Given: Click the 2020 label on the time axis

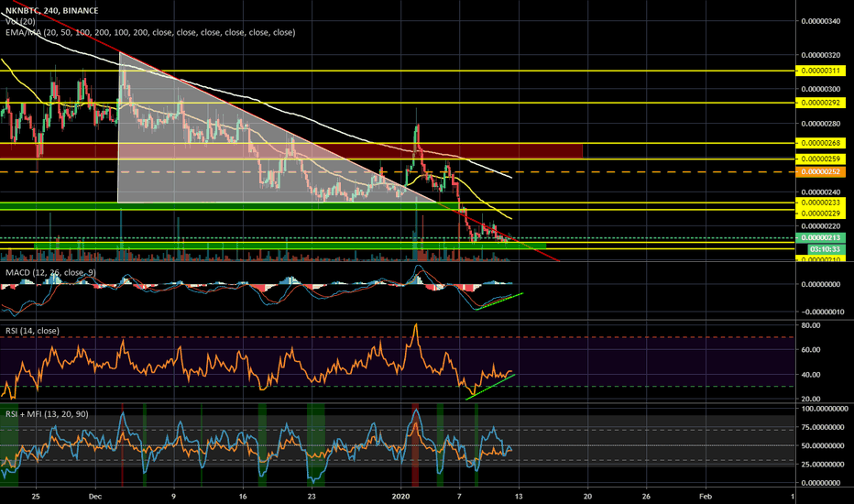Looking at the screenshot, I should pyautogui.click(x=400, y=497).
